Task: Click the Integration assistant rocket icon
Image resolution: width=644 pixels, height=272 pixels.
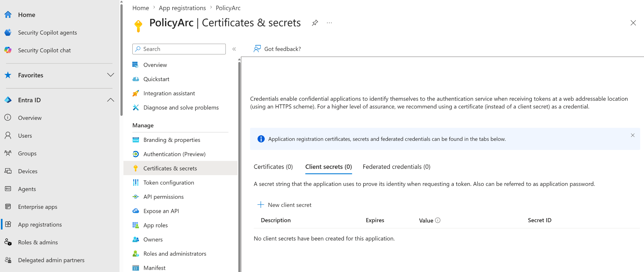Action: [x=136, y=93]
